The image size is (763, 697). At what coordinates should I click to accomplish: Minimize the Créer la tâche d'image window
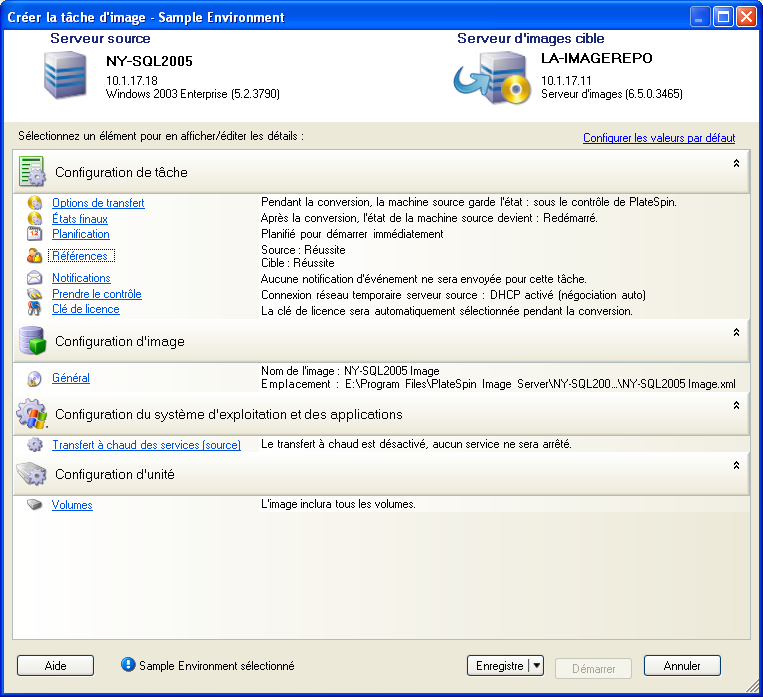[700, 17]
